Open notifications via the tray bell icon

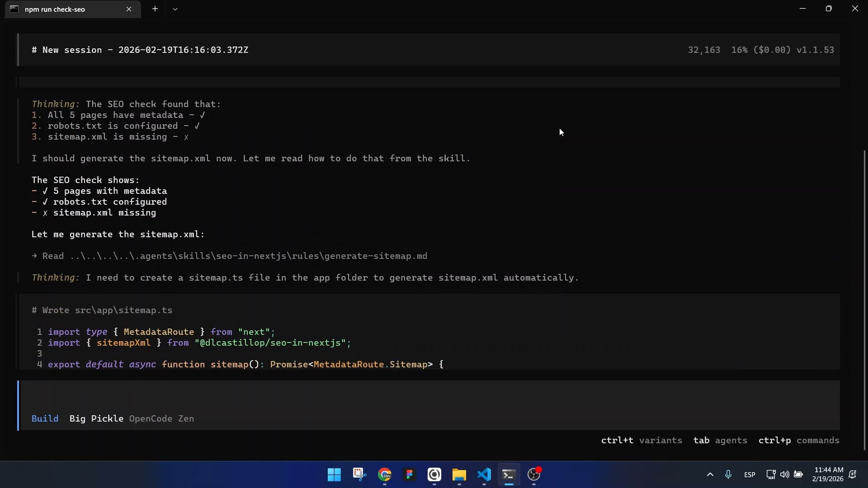[853, 475]
